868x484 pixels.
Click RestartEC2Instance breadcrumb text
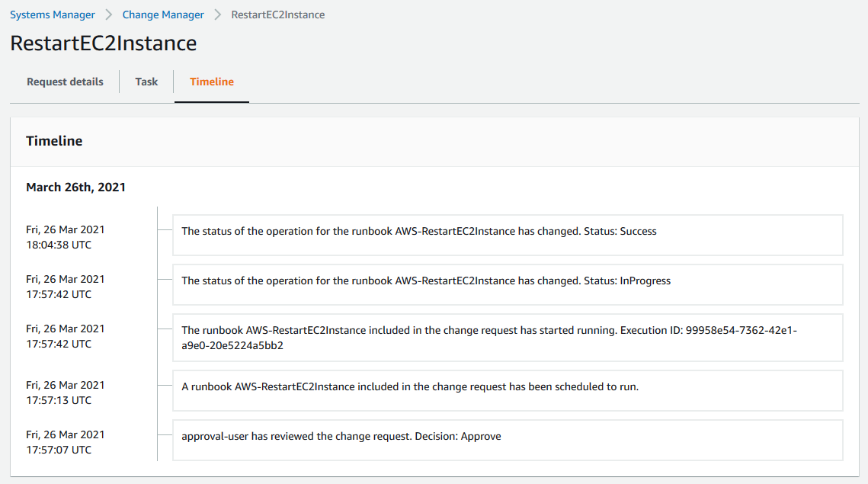click(x=278, y=15)
